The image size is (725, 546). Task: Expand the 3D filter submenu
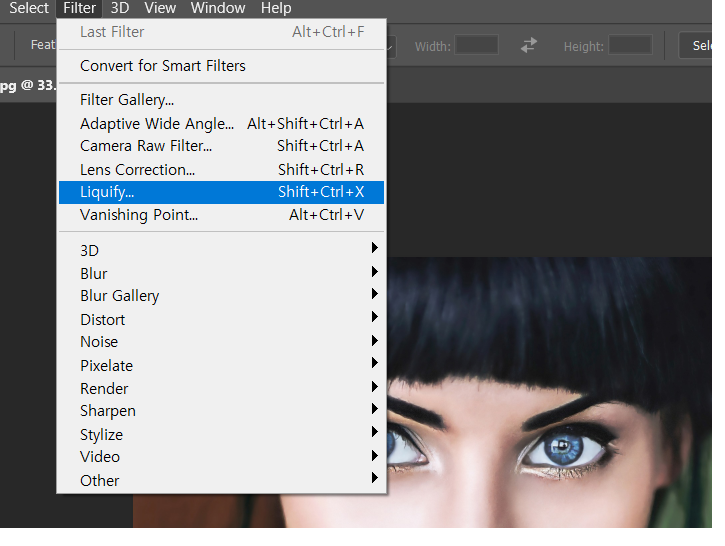pos(221,250)
